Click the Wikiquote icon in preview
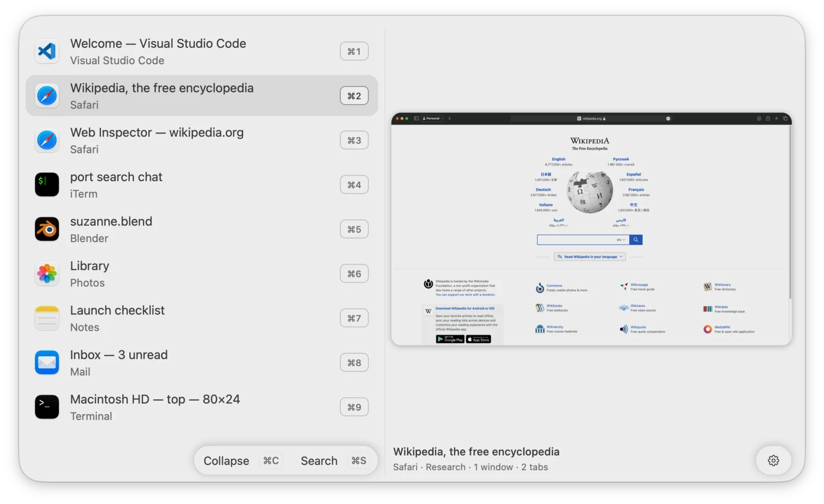This screenshot has height=504, width=824. pos(624,329)
